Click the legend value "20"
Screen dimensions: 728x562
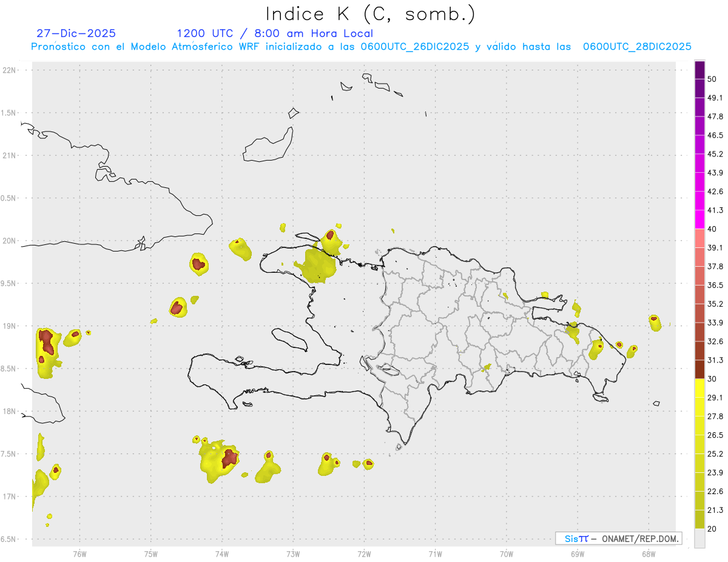click(x=712, y=529)
